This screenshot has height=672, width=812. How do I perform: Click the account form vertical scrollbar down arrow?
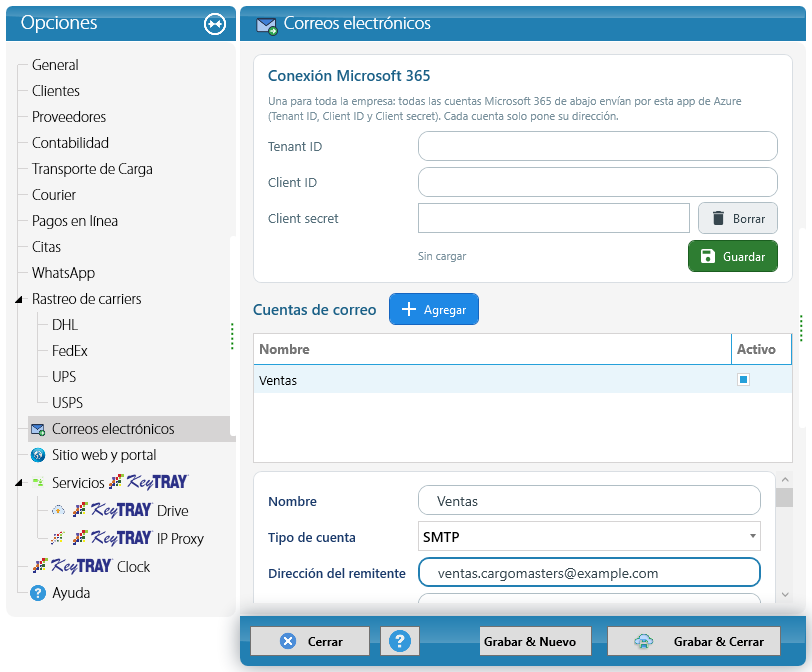785,595
